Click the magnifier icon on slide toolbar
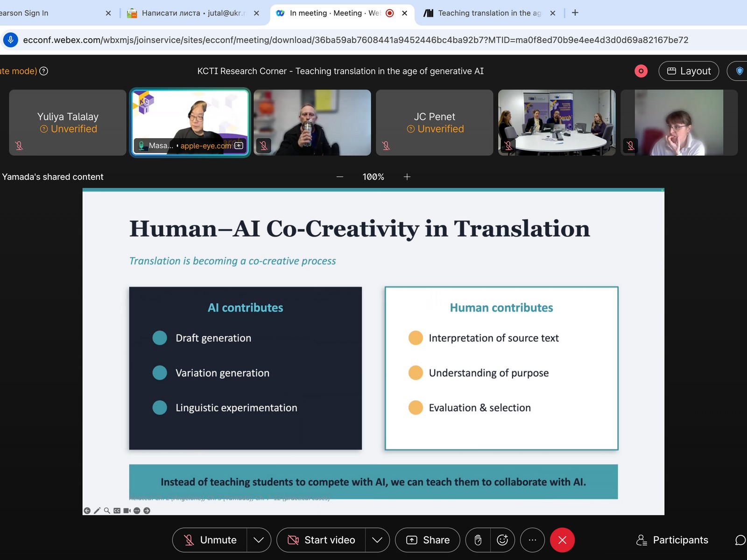The height and width of the screenshot is (560, 747). tap(107, 511)
